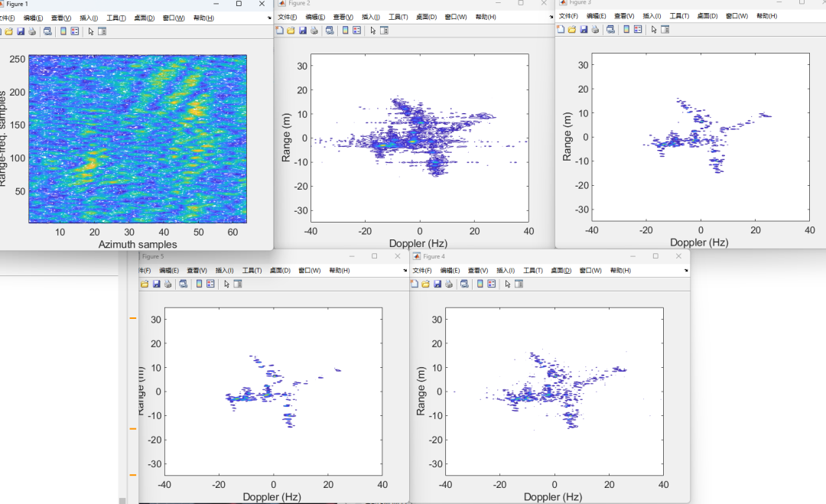The width and height of the screenshot is (826, 504).
Task: Close the Figure 4 window
Action: click(678, 256)
